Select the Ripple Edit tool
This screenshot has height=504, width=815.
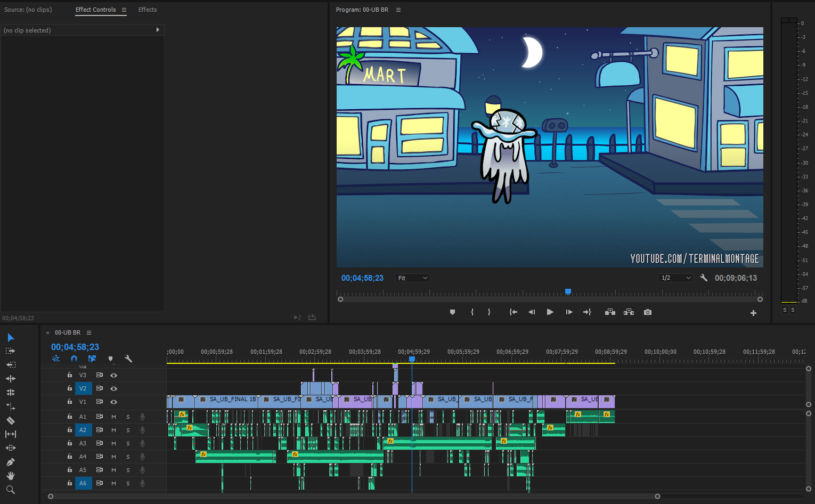coord(11,379)
